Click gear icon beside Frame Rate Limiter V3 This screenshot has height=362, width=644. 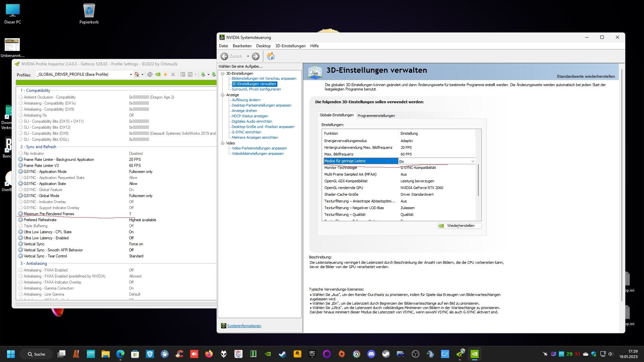pyautogui.click(x=20, y=166)
